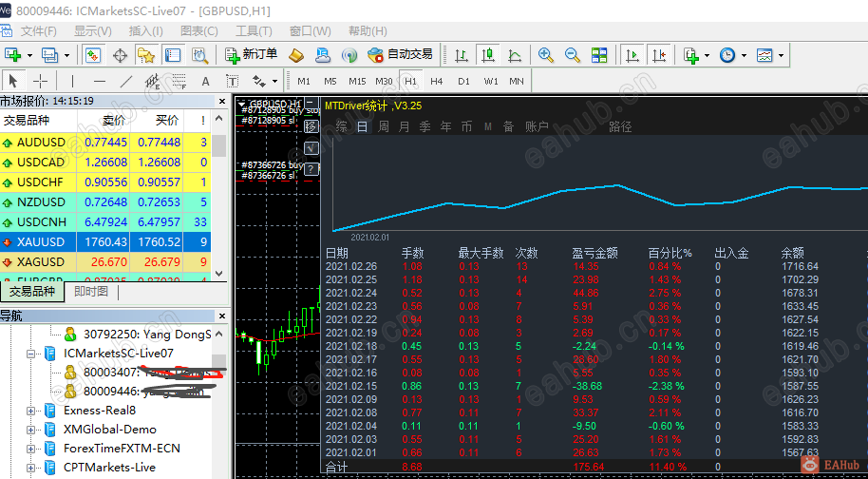Open the 显示(V) menu
The image size is (868, 479).
pos(93,31)
